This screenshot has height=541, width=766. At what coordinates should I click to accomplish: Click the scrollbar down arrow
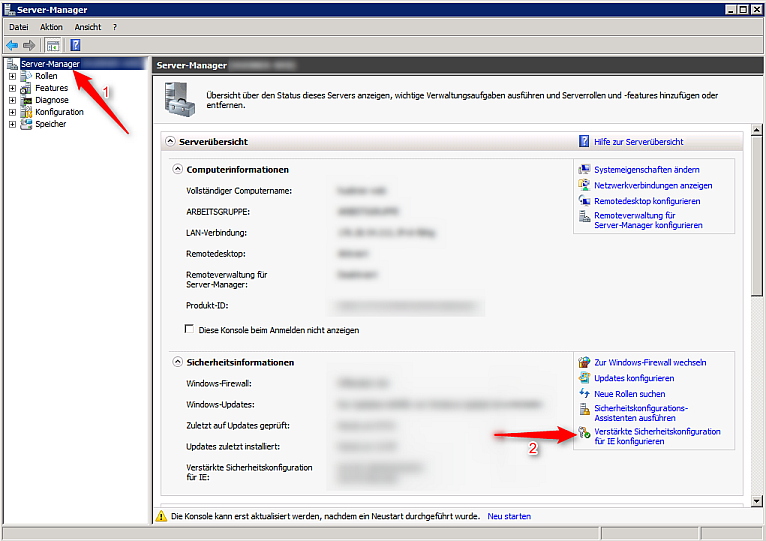click(x=757, y=500)
